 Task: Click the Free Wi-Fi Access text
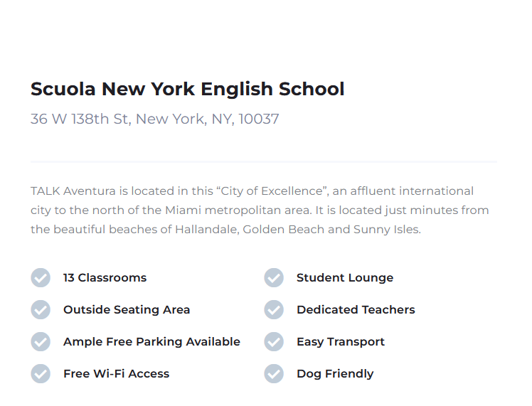point(117,374)
